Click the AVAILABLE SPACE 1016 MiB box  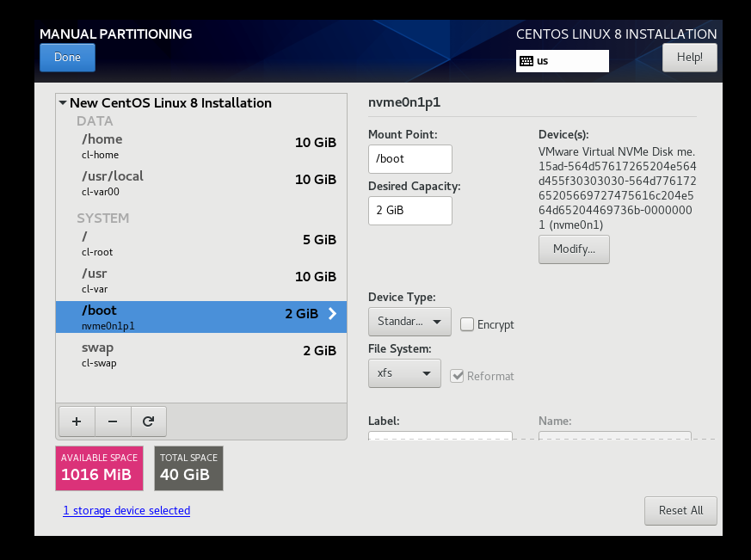click(99, 469)
